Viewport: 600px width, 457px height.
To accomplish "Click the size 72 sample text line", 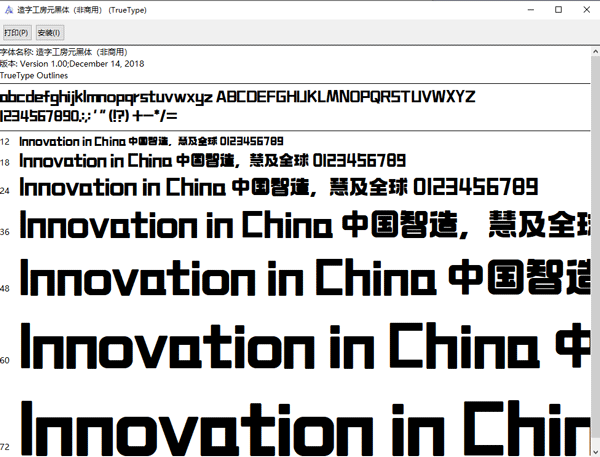I will click(x=305, y=428).
